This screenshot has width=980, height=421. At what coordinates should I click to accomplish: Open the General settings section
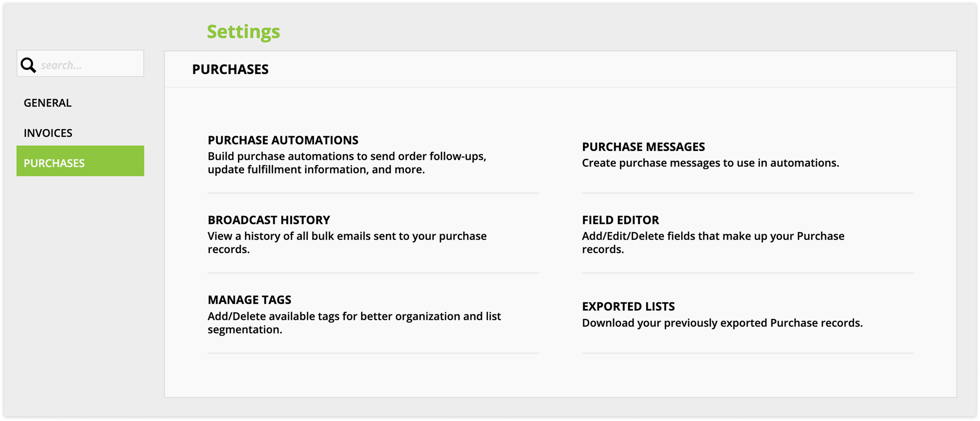click(x=48, y=103)
